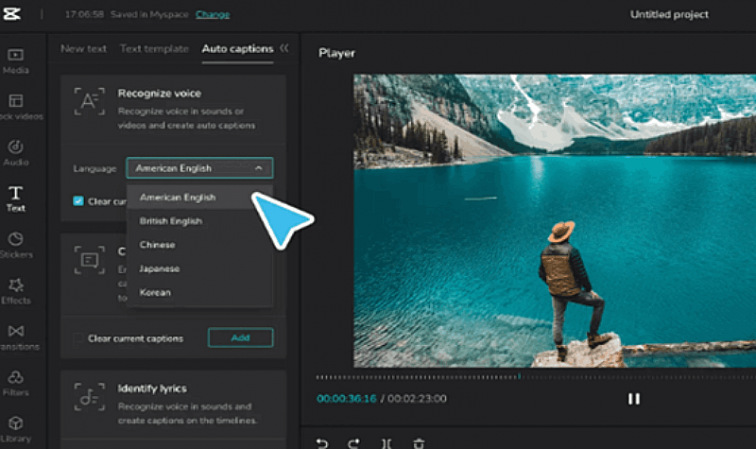
Task: Open the Audio panel
Action: tap(16, 152)
